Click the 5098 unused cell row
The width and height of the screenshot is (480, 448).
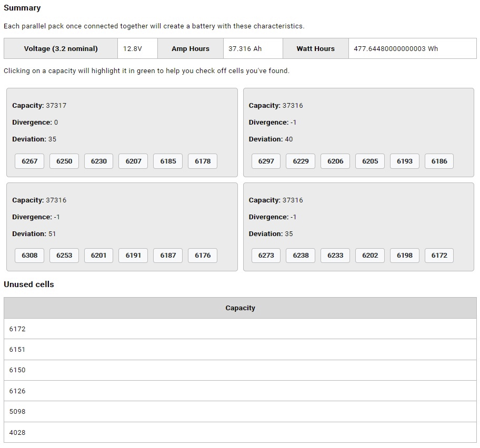click(240, 412)
